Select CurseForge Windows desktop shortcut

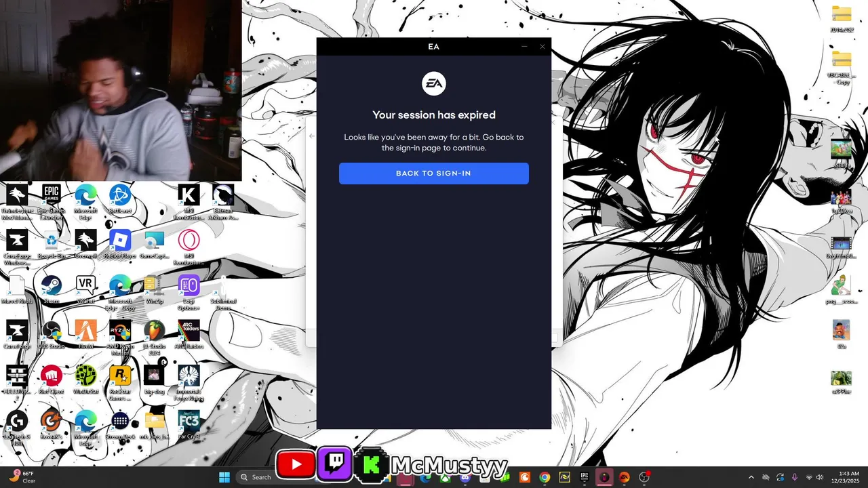pos(17,248)
